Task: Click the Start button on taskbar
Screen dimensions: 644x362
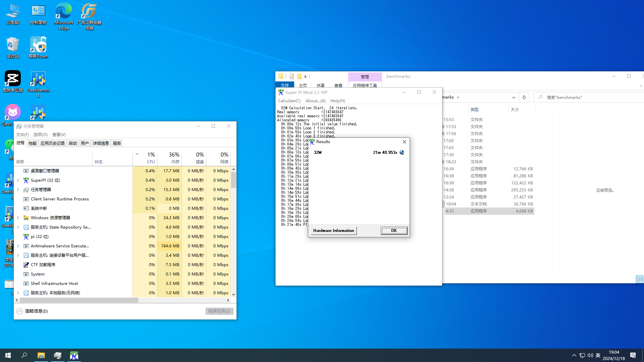Action: [x=8, y=355]
